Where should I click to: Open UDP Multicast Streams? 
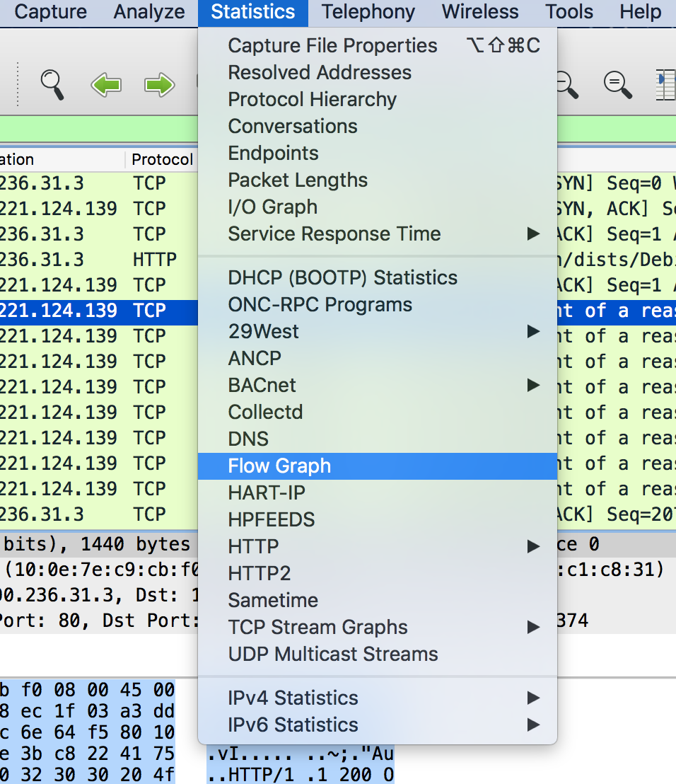point(378,655)
